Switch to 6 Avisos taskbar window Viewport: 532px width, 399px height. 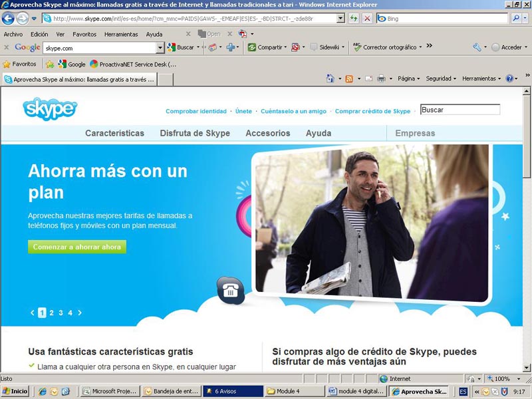233,392
